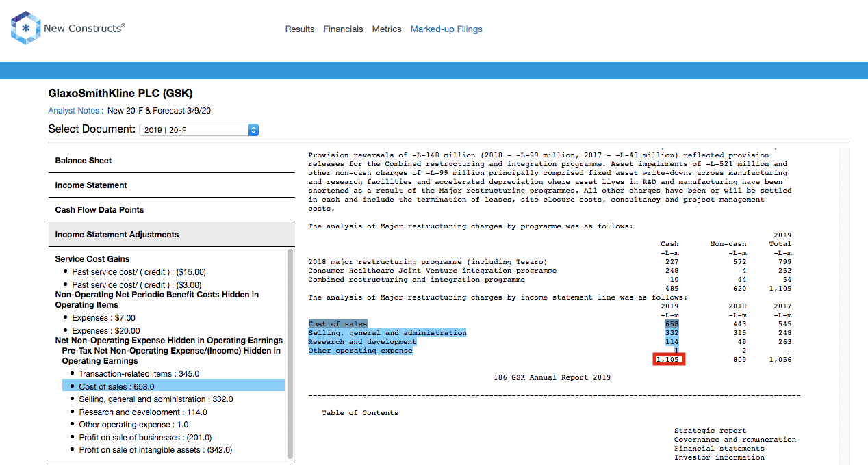Expand the Balance Sheet section
This screenshot has width=868, height=465.
[x=172, y=161]
